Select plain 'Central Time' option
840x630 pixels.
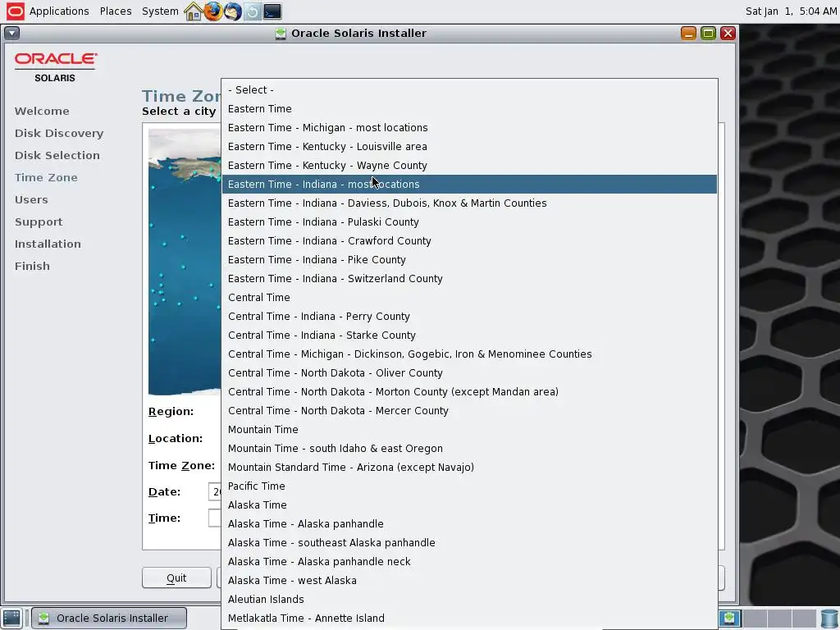(469, 297)
